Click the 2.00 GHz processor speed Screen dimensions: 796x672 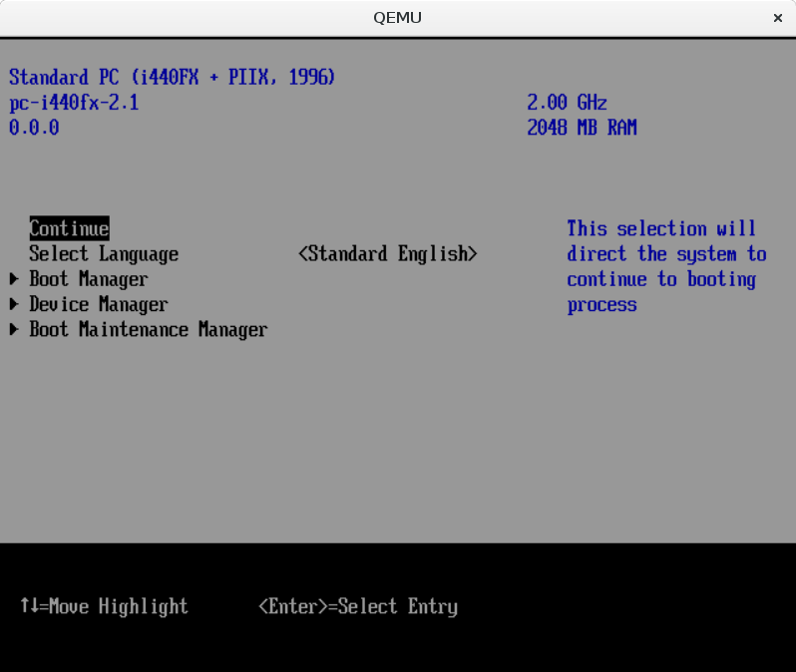[x=567, y=103]
